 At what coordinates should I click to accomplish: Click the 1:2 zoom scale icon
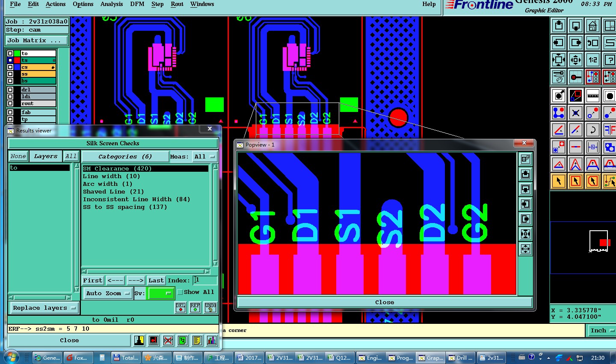click(x=593, y=60)
